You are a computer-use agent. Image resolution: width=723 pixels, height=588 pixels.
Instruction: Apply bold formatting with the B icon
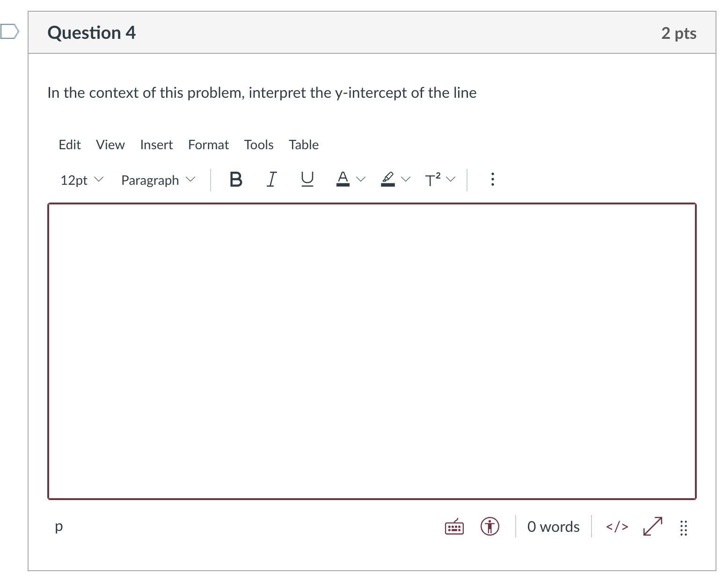[x=236, y=180]
